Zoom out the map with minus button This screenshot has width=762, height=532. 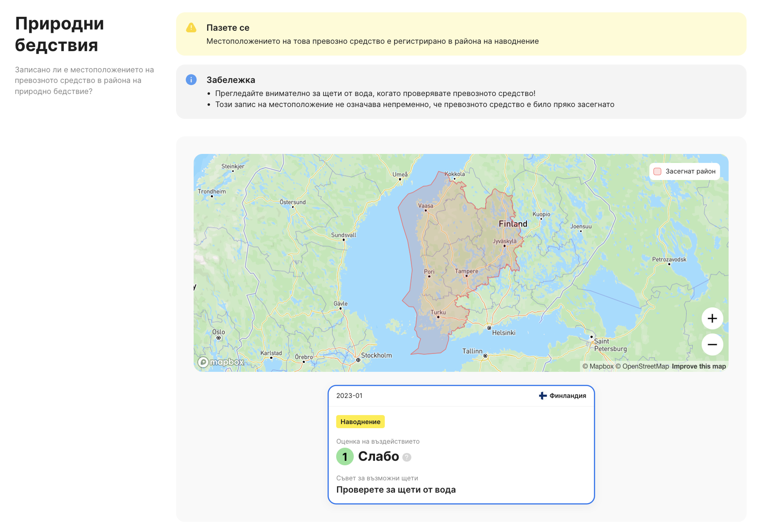712,344
